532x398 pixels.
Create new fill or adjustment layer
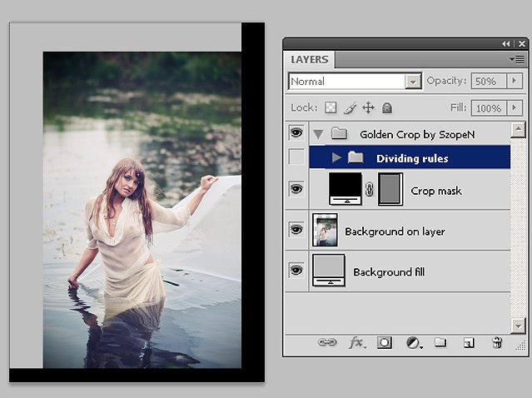(x=415, y=343)
